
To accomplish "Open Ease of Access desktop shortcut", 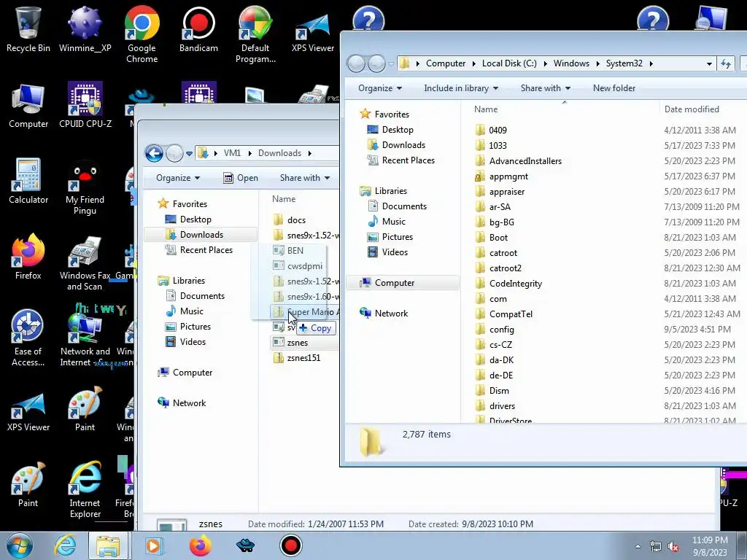I will [x=28, y=338].
